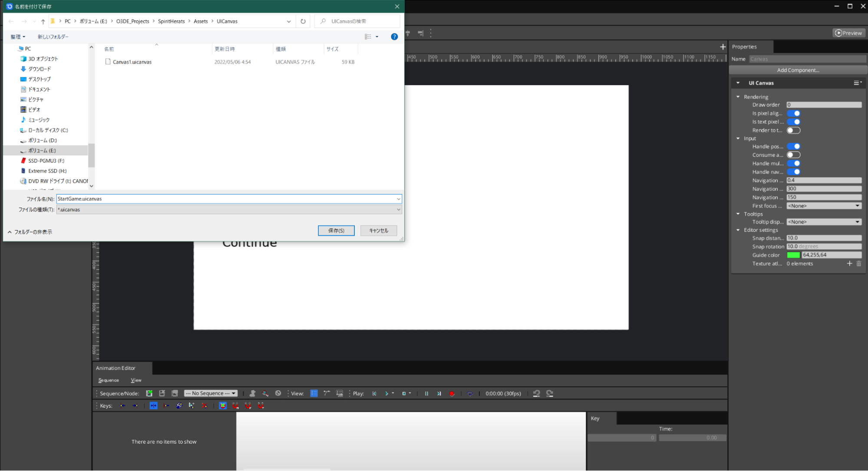This screenshot has height=471, width=868.
Task: Select the Scale Keys tool
Action: (x=179, y=405)
